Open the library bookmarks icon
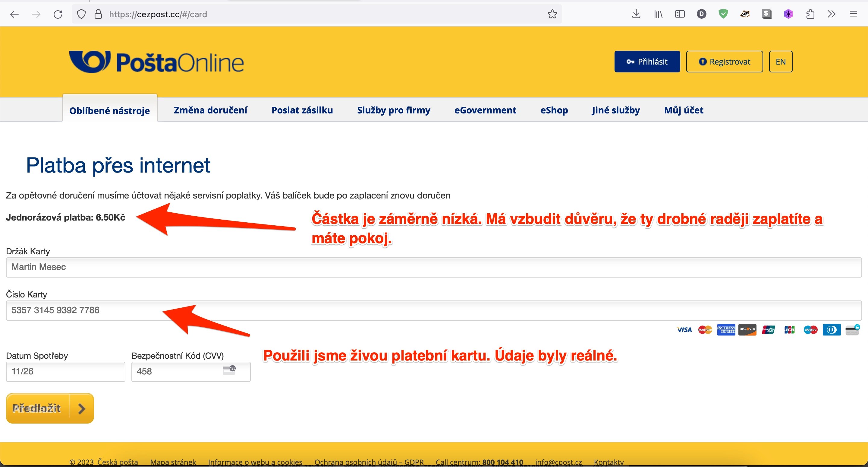The image size is (868, 467). coord(658,14)
